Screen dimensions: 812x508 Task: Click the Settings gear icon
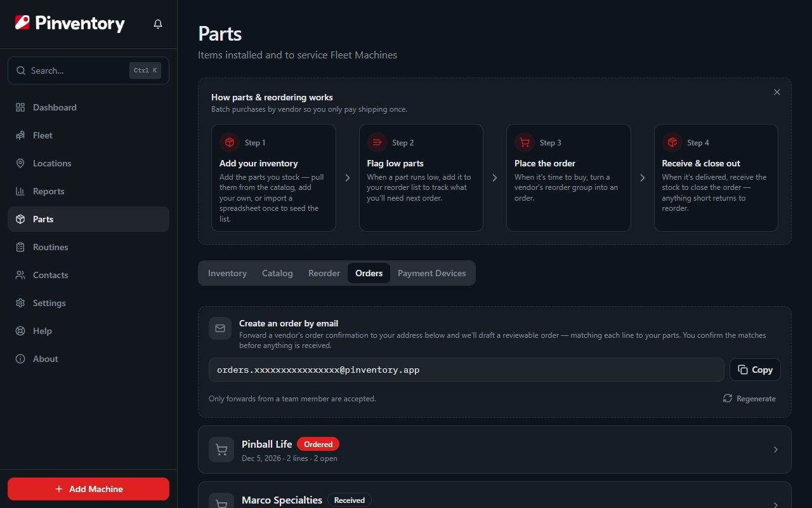pyautogui.click(x=20, y=303)
